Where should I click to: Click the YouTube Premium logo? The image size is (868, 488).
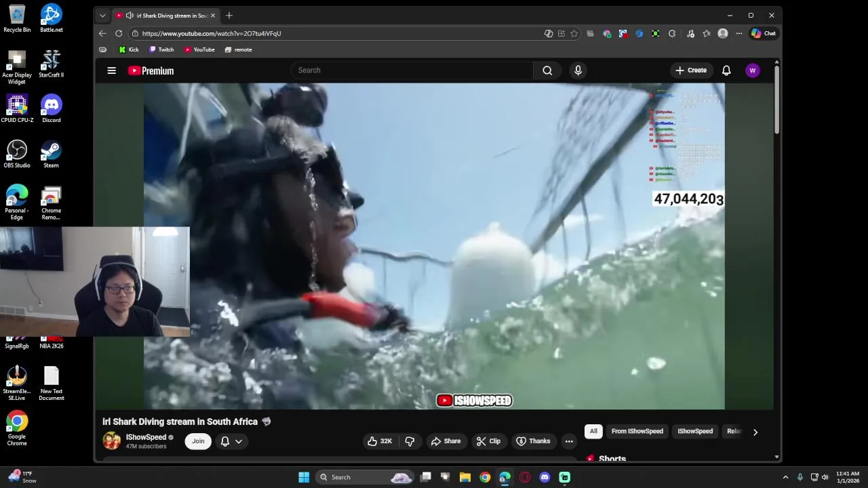coord(151,70)
